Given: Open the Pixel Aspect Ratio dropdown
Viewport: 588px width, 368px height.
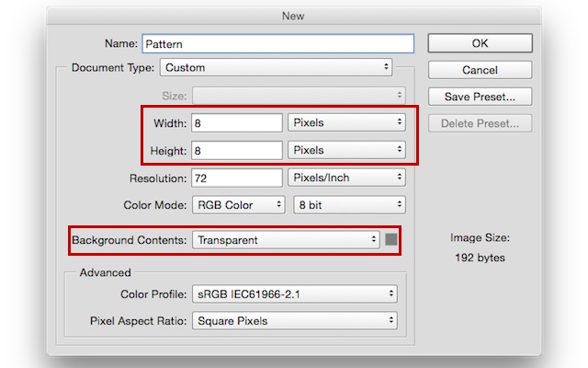Looking at the screenshot, I should pyautogui.click(x=294, y=321).
